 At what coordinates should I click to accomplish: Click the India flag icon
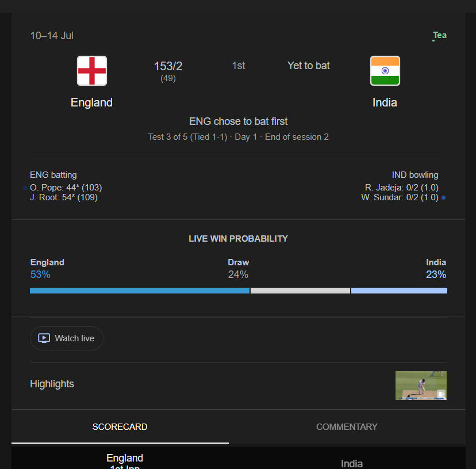tap(385, 71)
